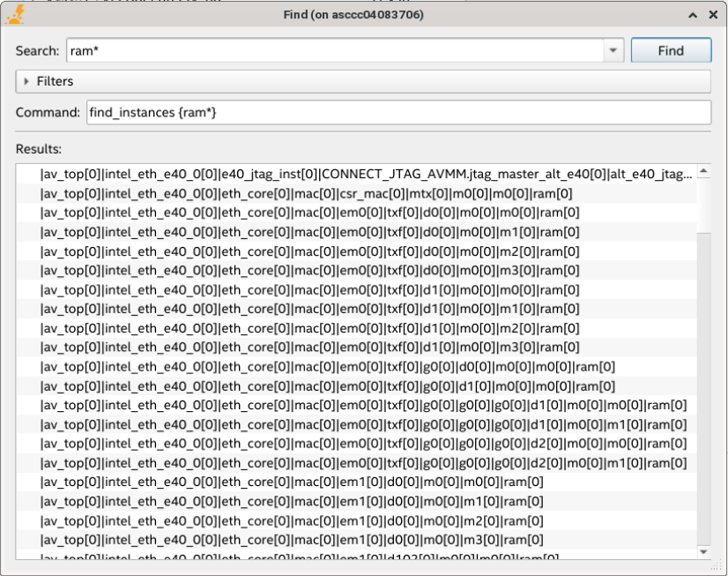Select result em1[0]|d0[0]|m0[0]|m2[0]|ram[0]
The height and width of the screenshot is (576, 728).
tap(357, 520)
